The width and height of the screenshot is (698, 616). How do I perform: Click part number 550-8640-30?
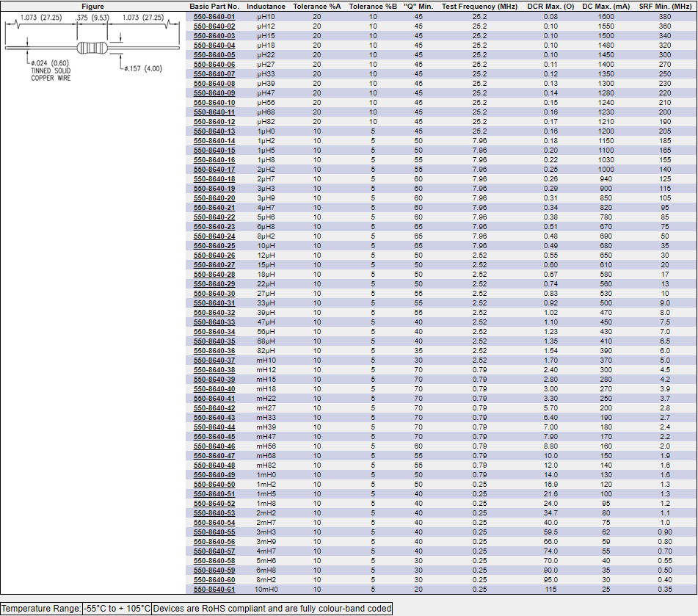(x=214, y=293)
